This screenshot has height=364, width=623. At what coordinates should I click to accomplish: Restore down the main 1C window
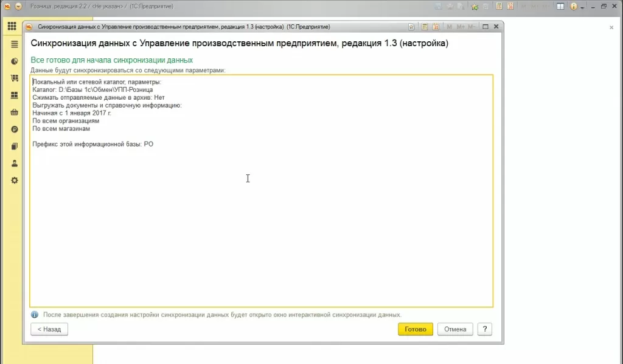pyautogui.click(x=604, y=6)
